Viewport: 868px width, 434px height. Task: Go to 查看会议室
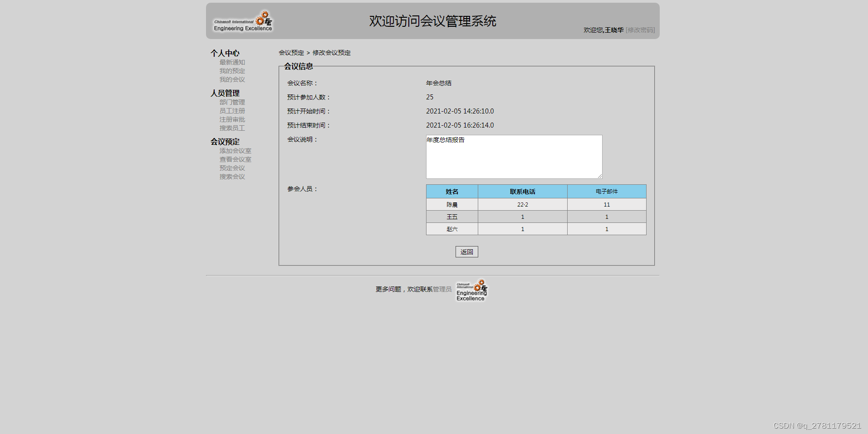[x=235, y=159]
